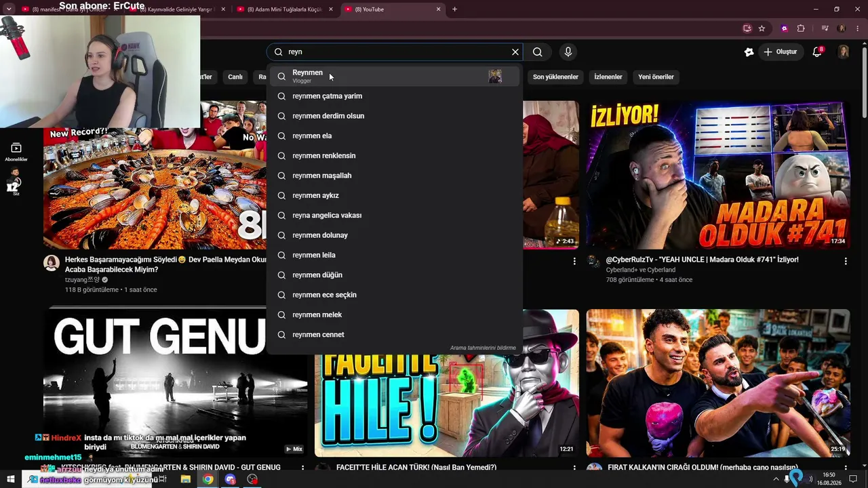This screenshot has height=488, width=868.
Task: Open the Chrome profile avatar
Action: click(x=842, y=28)
